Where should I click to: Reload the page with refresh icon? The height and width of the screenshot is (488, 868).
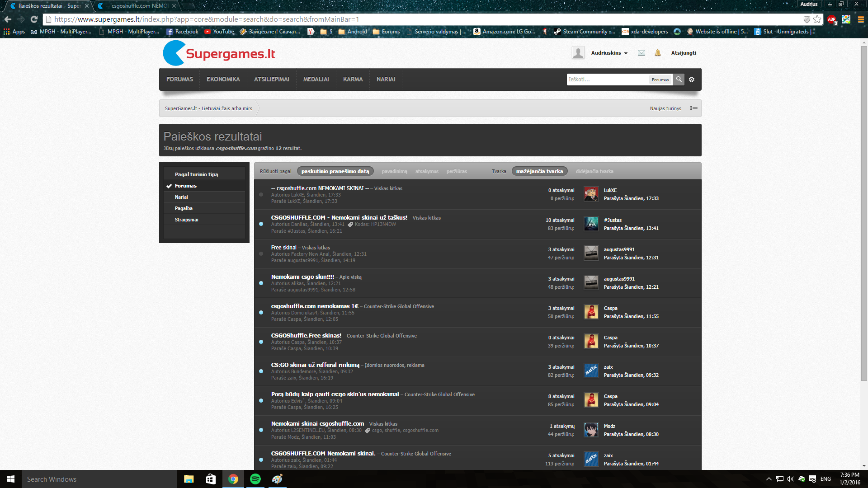(x=34, y=19)
